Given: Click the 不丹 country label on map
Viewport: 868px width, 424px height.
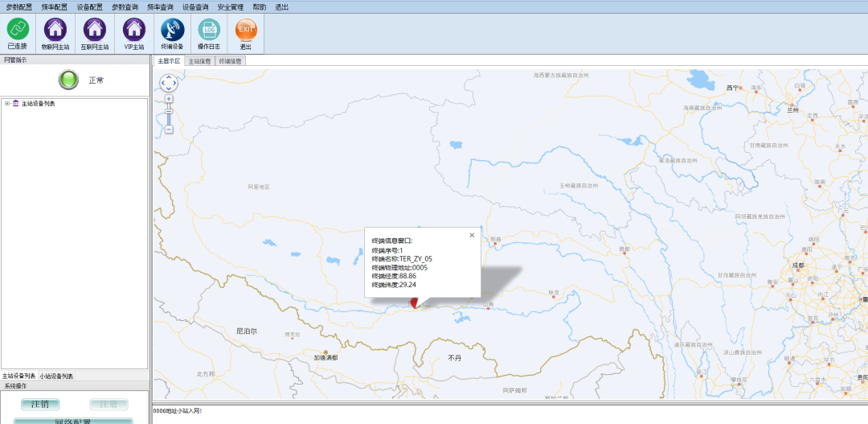Looking at the screenshot, I should (454, 359).
